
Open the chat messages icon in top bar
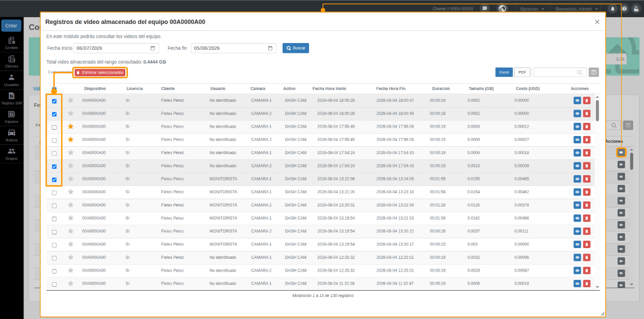click(x=484, y=9)
